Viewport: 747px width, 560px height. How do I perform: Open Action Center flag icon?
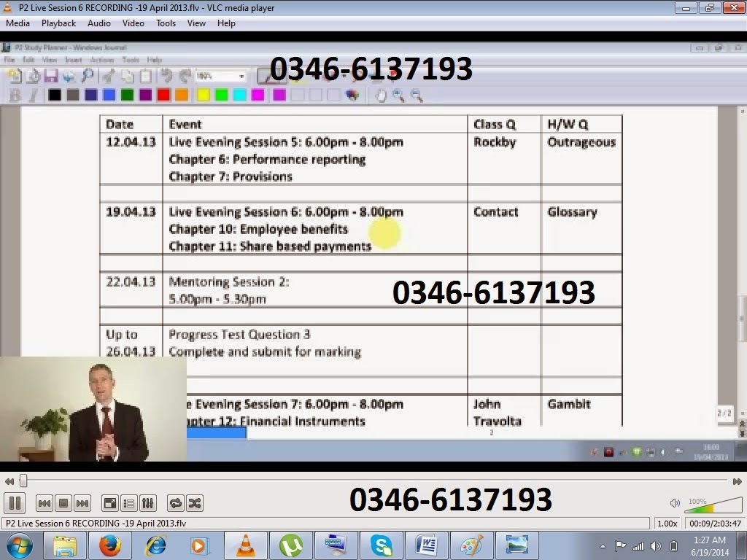tap(620, 546)
